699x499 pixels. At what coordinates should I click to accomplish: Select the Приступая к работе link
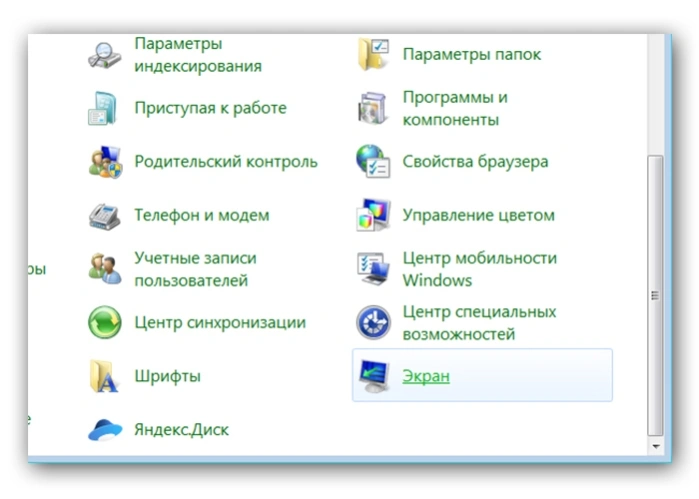[x=210, y=108]
